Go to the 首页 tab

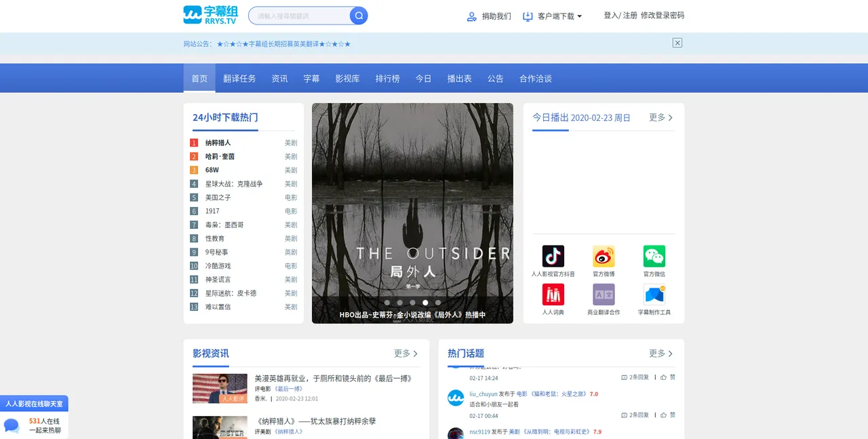pyautogui.click(x=199, y=79)
